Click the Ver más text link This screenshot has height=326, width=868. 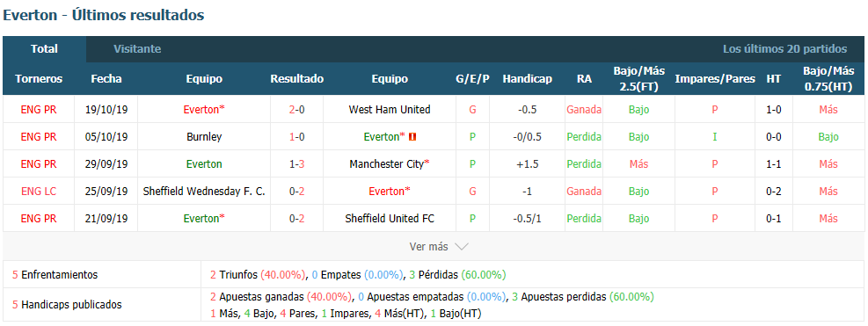click(x=428, y=247)
